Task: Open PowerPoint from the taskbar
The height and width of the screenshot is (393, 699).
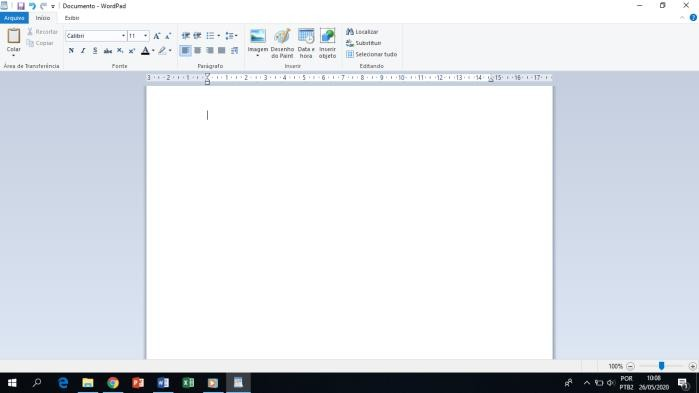Action: tap(138, 383)
